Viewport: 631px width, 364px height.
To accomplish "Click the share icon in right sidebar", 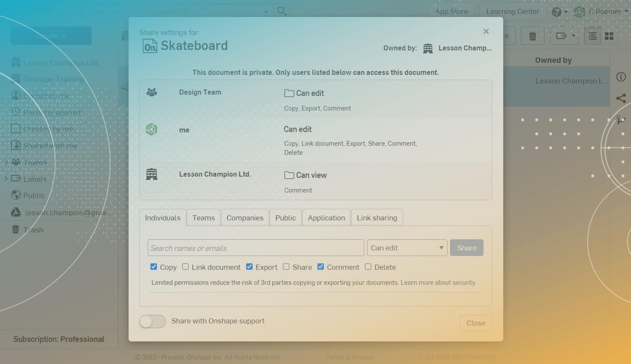I will point(621,98).
